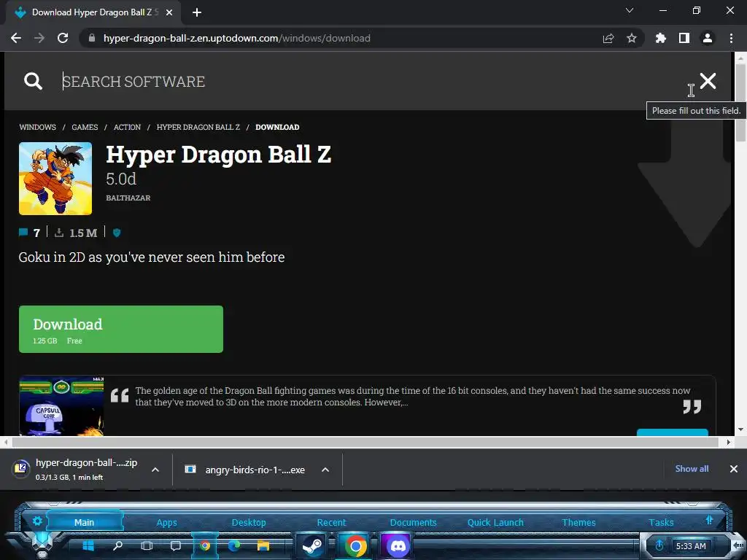
Task: Focus the Search Software field
Action: (371, 82)
